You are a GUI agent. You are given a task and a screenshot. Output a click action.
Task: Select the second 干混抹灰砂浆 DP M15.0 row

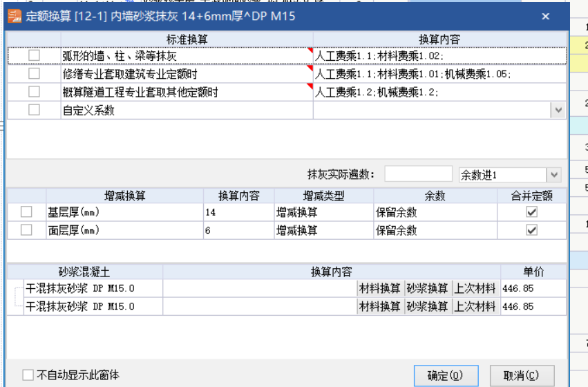[x=93, y=306]
